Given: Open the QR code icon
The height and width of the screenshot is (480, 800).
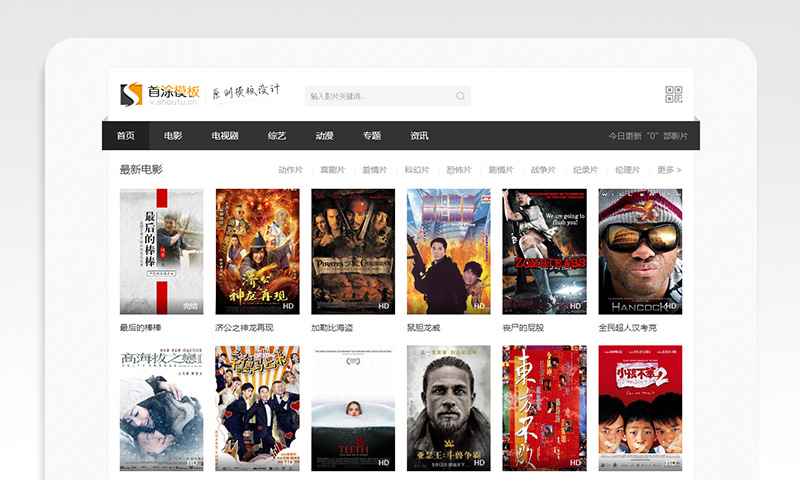Looking at the screenshot, I should tap(674, 95).
